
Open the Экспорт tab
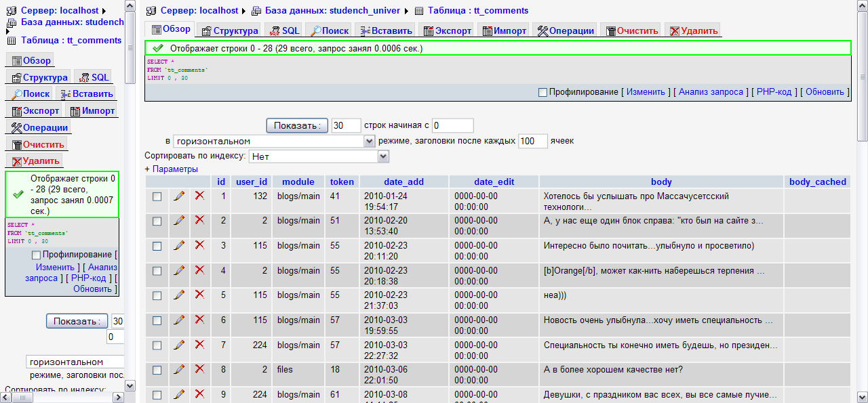[x=447, y=30]
